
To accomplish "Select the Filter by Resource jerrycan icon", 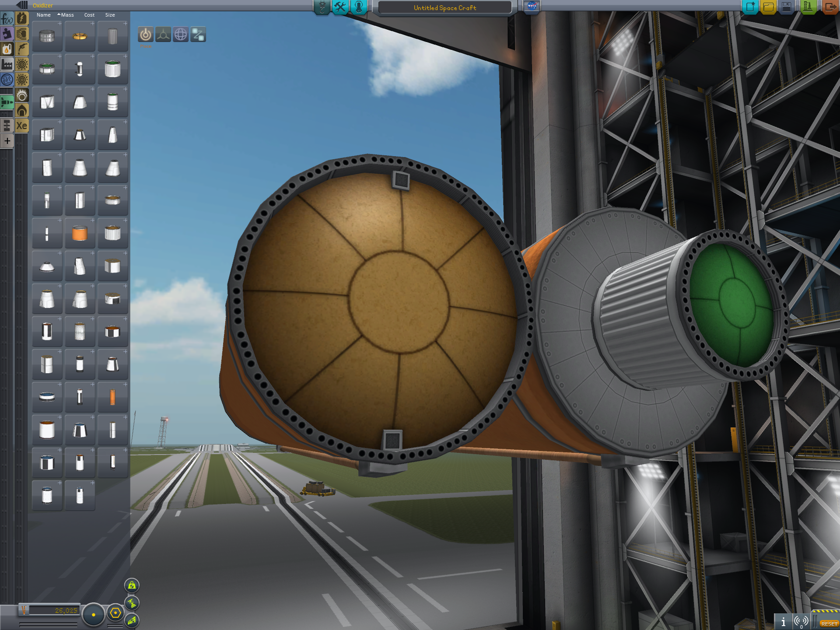I will tap(7, 49).
